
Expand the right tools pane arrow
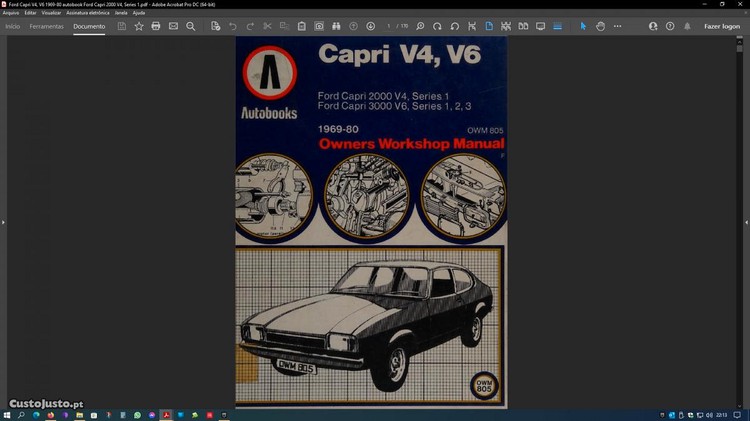746,222
